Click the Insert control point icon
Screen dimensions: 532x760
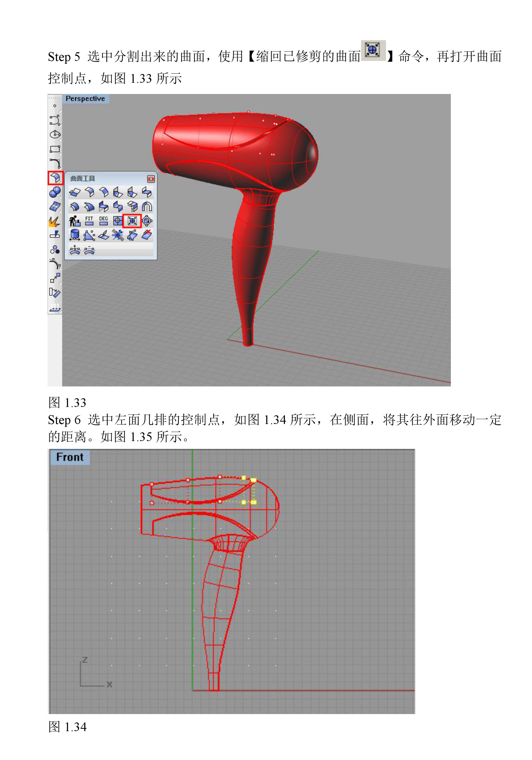pos(75,250)
